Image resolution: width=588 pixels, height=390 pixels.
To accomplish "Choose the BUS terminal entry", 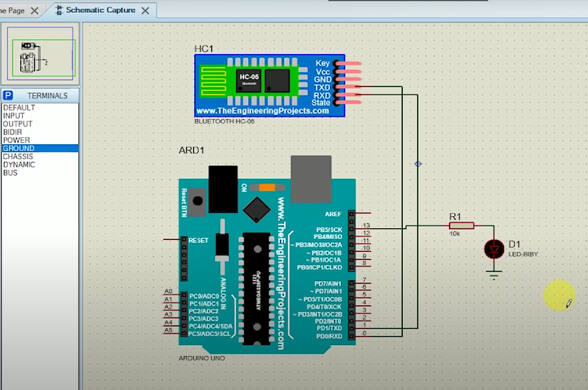I will tap(10, 173).
